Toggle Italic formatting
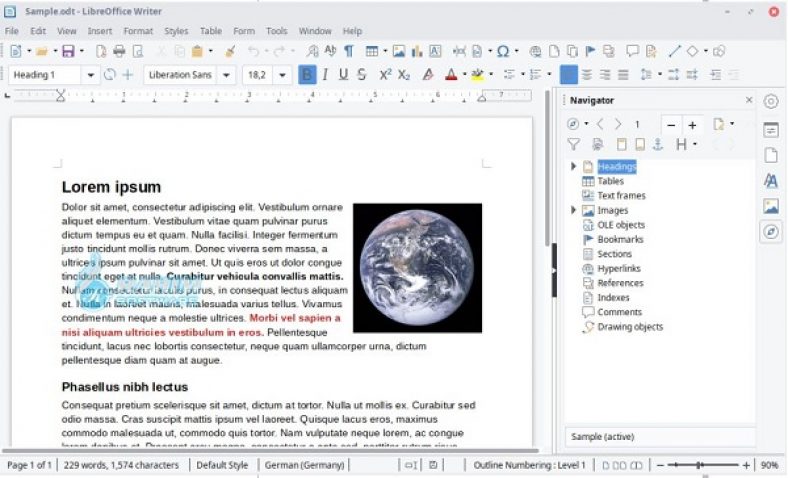 click(x=326, y=75)
